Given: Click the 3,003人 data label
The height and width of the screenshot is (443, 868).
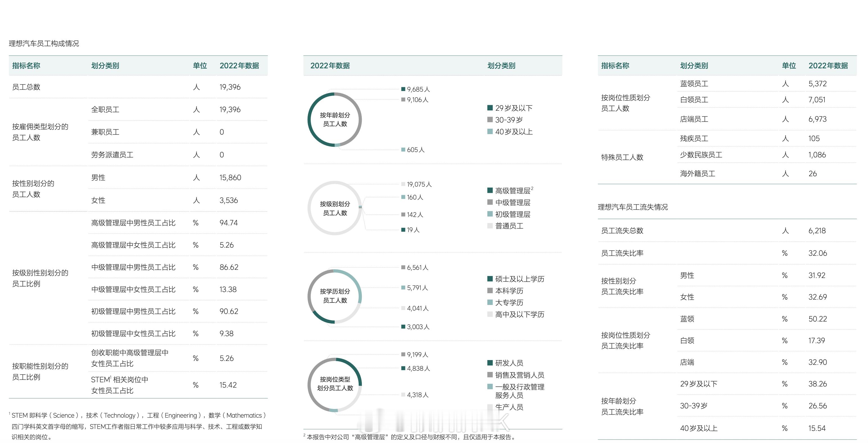Looking at the screenshot, I should 418,327.
